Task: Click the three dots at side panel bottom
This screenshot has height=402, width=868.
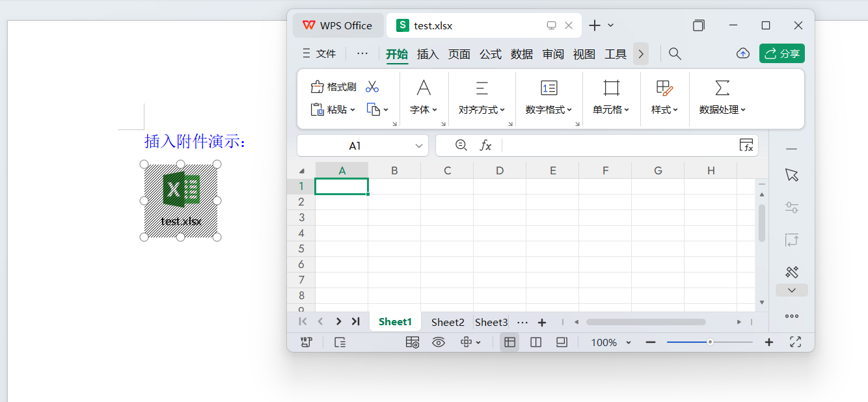Action: pos(791,316)
